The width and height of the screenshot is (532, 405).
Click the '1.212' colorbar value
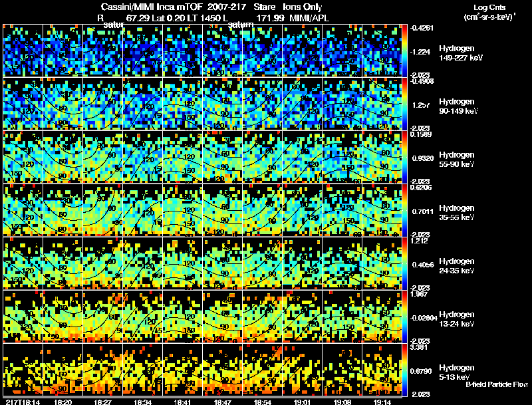(x=419, y=241)
